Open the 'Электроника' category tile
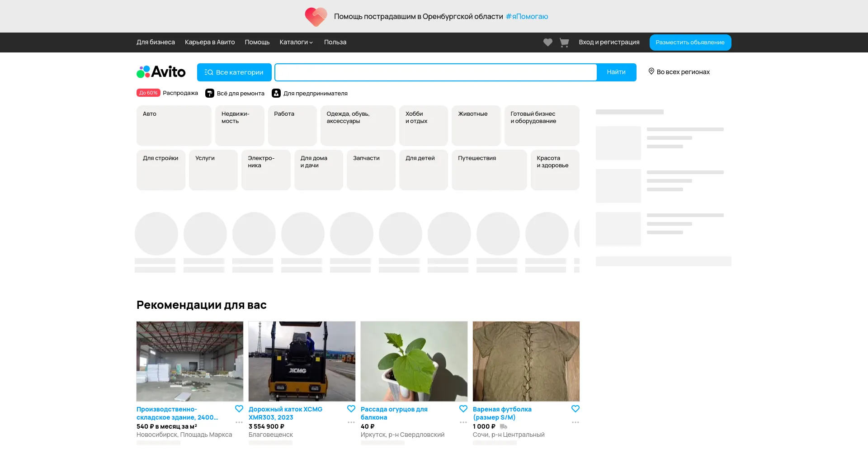 pos(266,170)
